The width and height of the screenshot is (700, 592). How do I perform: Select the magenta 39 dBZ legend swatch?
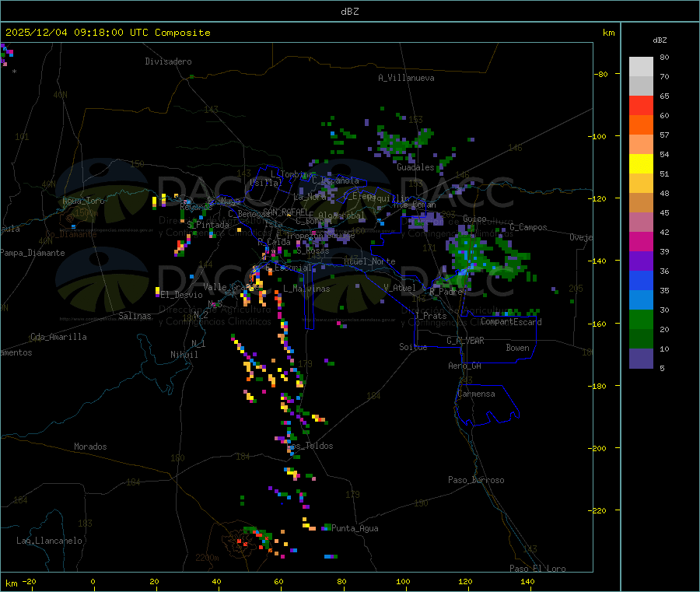click(x=641, y=241)
